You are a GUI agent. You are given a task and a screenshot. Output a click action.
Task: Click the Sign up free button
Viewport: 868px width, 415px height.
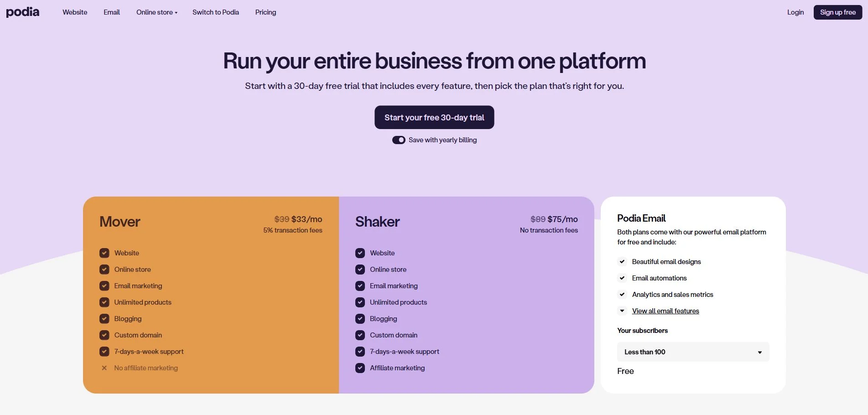(837, 12)
